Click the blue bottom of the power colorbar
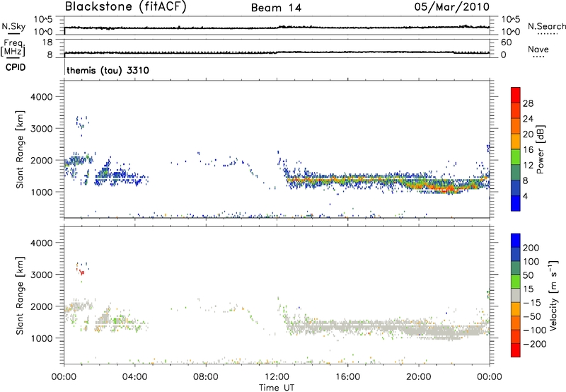Screen dimensions: 566x392 coord(516,203)
